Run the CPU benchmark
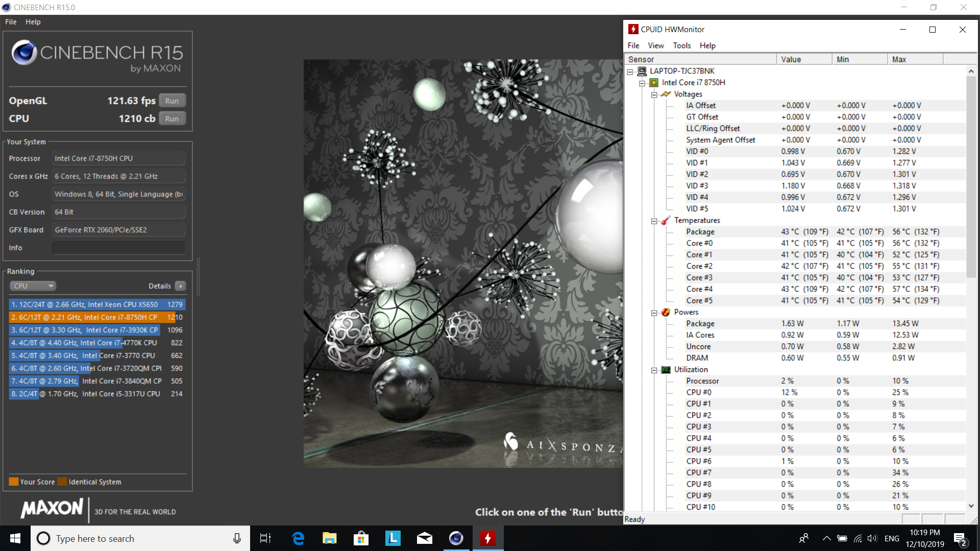Image resolution: width=980 pixels, height=551 pixels. 172,119
